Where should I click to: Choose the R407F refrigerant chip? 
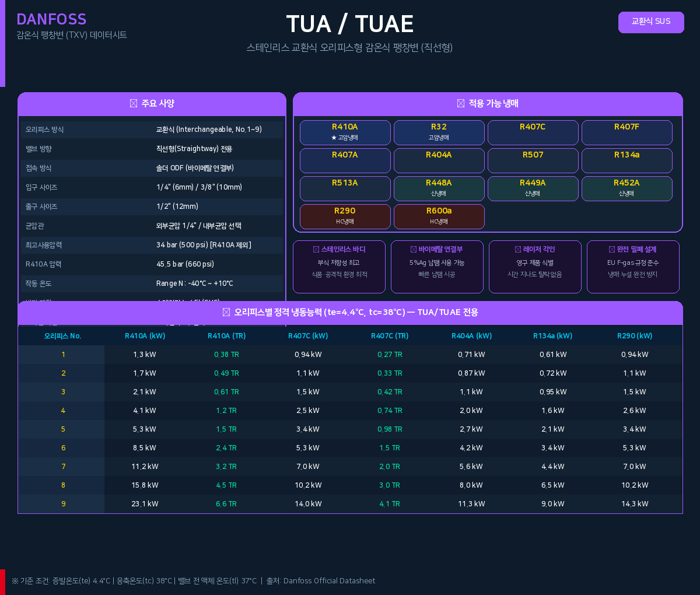click(x=627, y=132)
